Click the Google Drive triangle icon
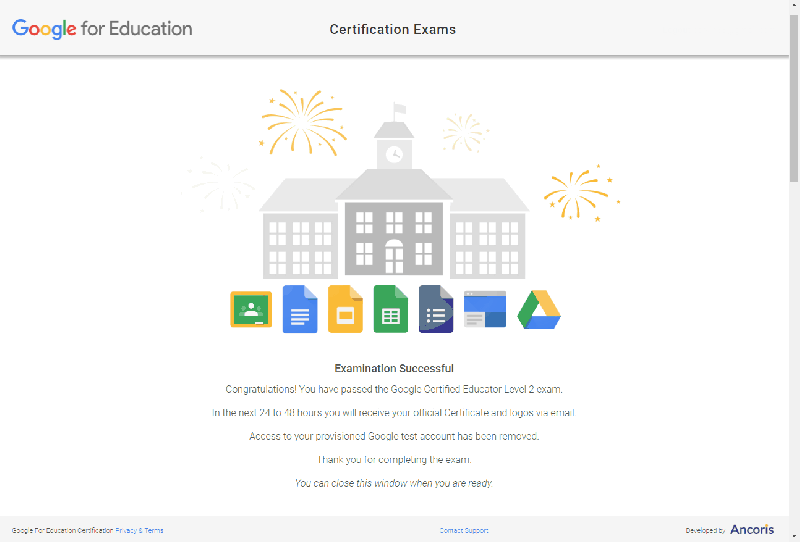Screen dimensions: 800x542 point(539,309)
